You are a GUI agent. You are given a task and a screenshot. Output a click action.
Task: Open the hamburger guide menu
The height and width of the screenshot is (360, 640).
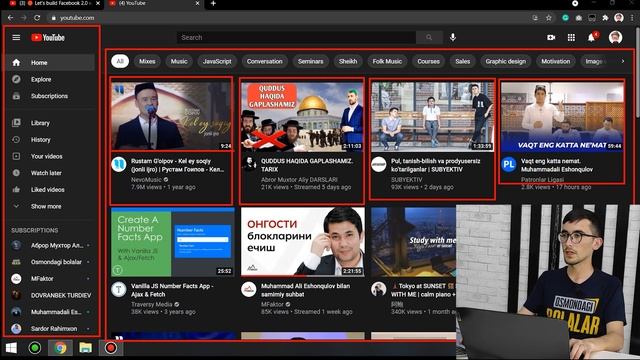click(x=16, y=38)
